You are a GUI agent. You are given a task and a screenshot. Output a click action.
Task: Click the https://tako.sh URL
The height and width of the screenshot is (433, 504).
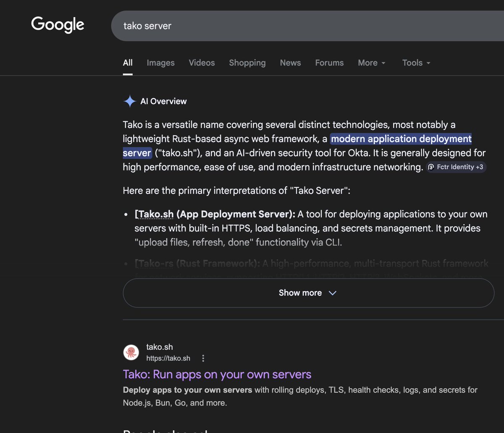[x=168, y=358]
